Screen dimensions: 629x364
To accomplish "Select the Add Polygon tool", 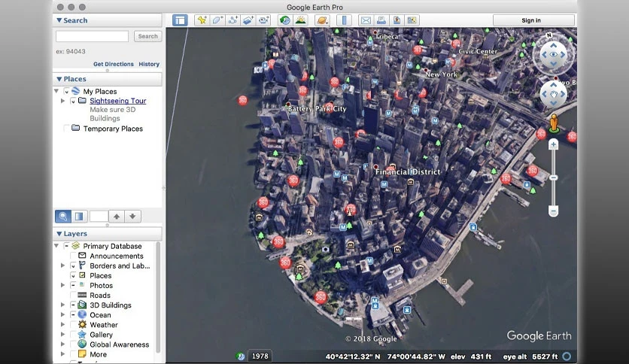I will tap(217, 20).
